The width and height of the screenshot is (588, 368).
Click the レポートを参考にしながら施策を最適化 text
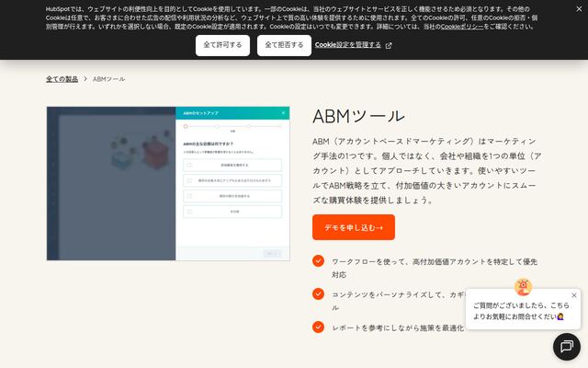[398, 328]
